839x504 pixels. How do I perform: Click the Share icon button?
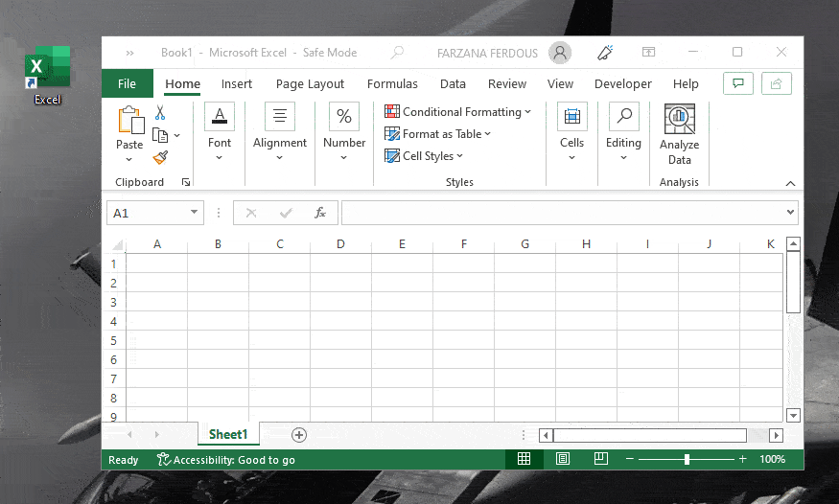777,83
